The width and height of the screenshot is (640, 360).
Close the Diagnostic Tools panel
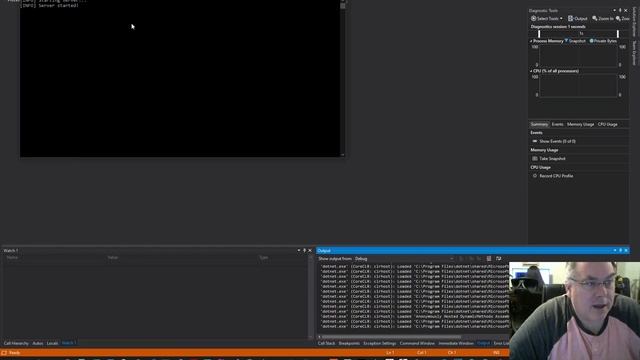626,11
